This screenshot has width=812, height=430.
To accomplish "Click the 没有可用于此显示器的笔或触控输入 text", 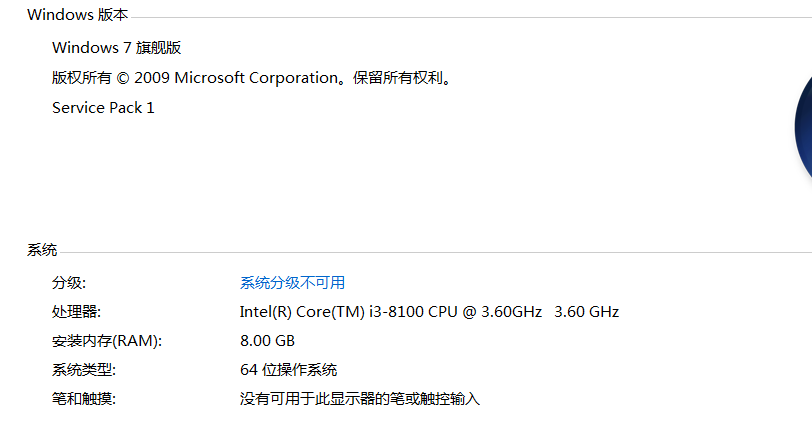I will pos(360,399).
